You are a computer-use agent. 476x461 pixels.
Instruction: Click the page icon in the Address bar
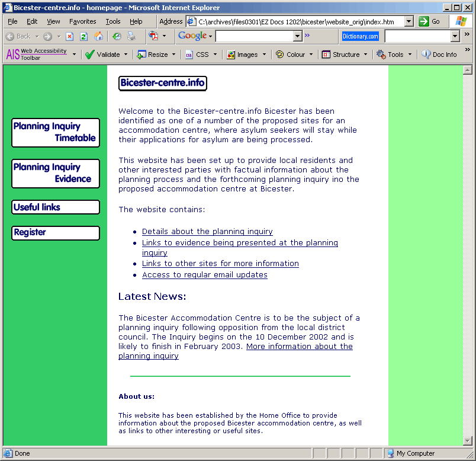click(x=191, y=21)
